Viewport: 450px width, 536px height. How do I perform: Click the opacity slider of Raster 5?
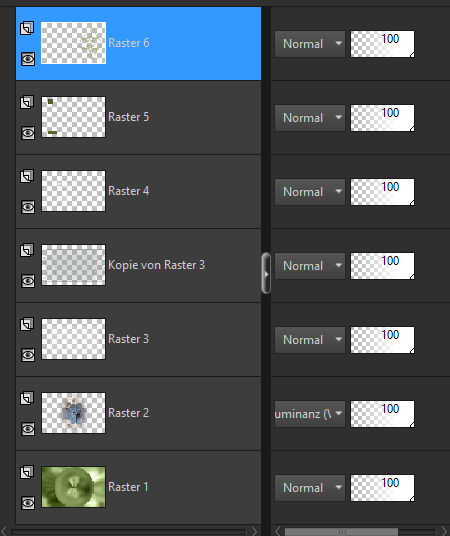point(383,118)
